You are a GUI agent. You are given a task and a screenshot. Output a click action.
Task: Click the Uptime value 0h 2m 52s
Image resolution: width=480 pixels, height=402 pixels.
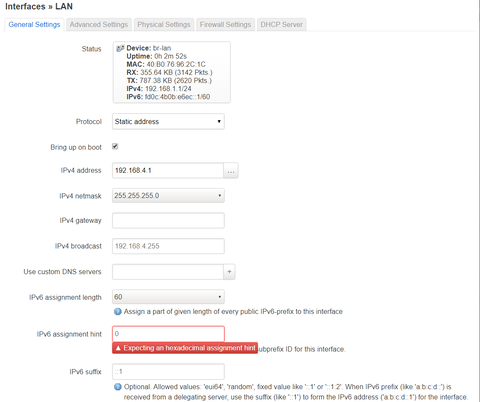click(x=170, y=56)
